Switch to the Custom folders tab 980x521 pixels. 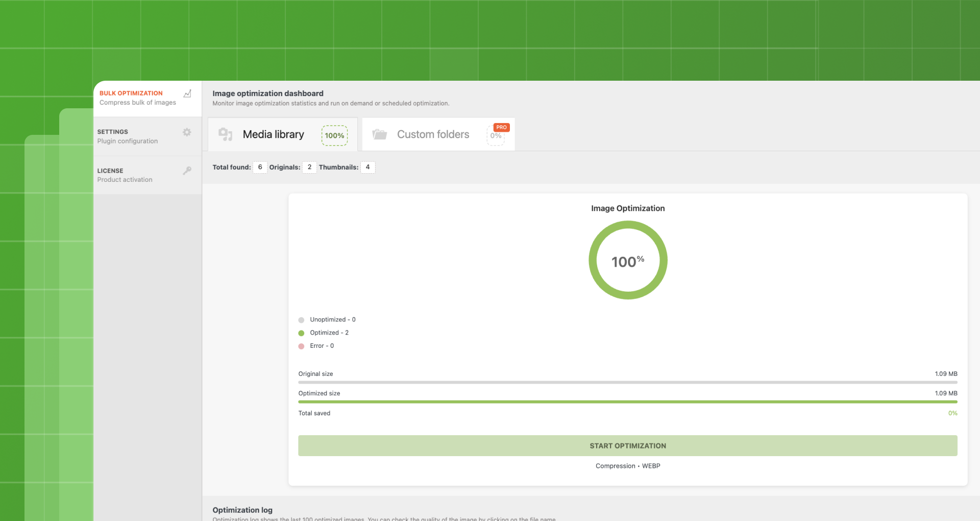(x=433, y=134)
